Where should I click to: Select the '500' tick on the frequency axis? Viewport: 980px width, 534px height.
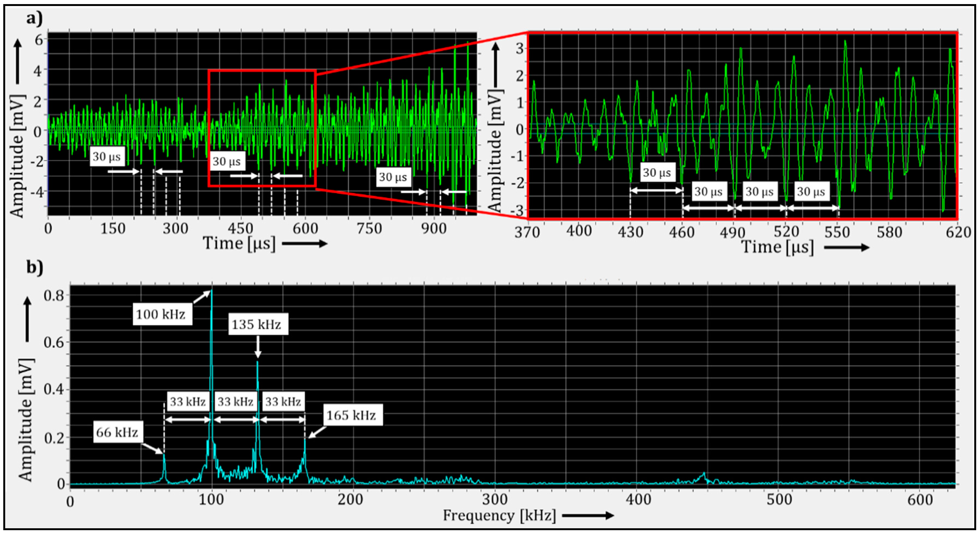pyautogui.click(x=780, y=499)
